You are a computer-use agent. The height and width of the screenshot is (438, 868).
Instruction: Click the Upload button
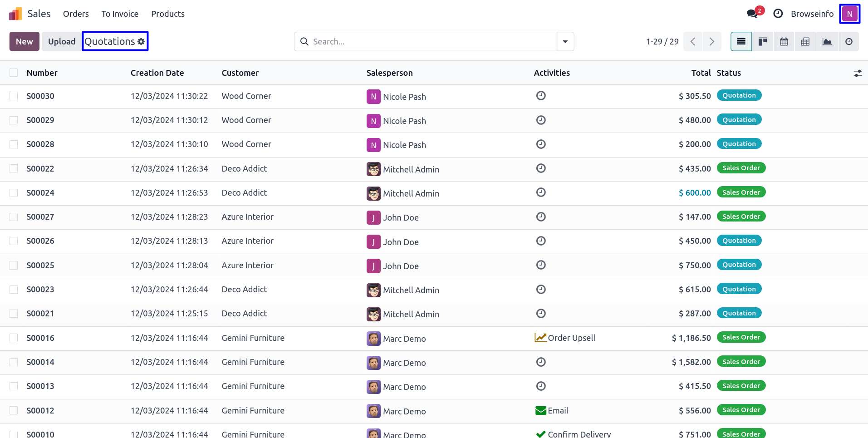[62, 42]
